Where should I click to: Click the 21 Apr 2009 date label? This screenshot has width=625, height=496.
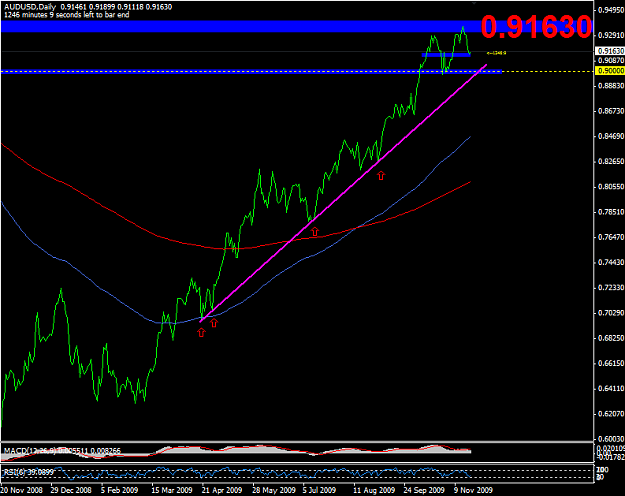pos(222,490)
